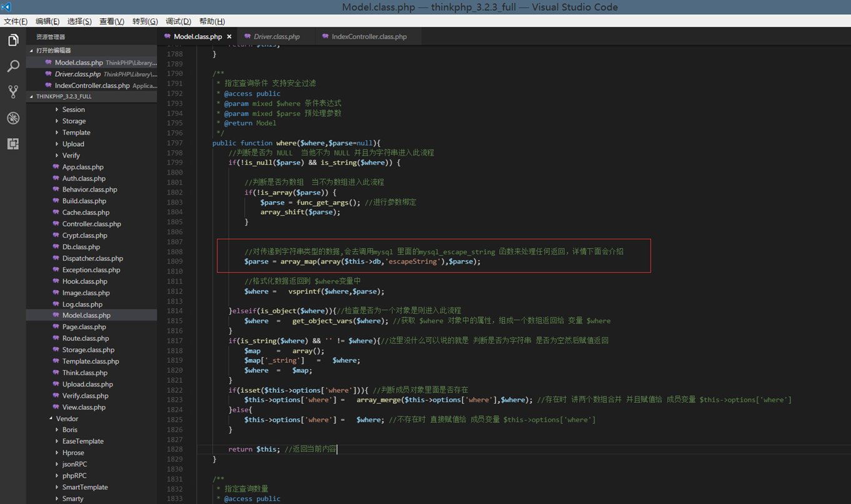Place cursor on 'return $this;' at line 1828
This screenshot has width=851, height=504.
[x=254, y=449]
